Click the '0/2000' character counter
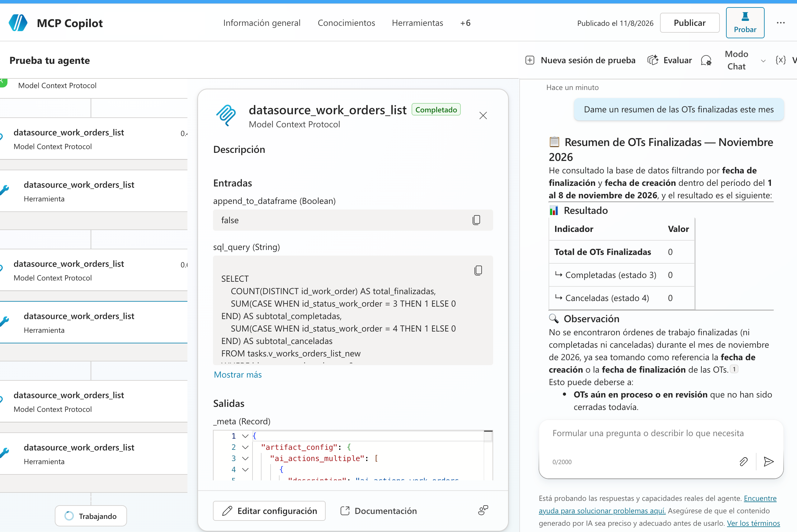 tap(562, 462)
